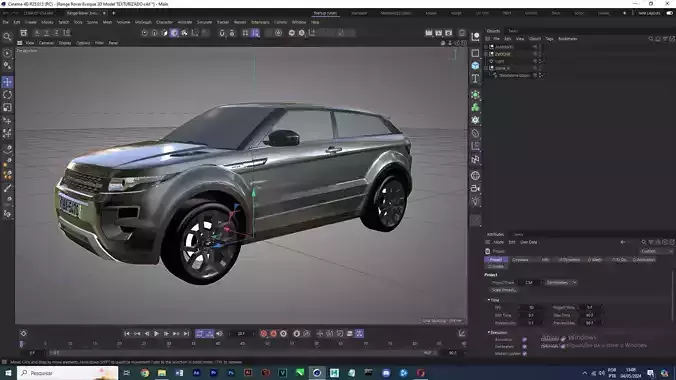Screen dimensions: 676x380
Task: Open Windows Start menu
Action: (x=8, y=373)
